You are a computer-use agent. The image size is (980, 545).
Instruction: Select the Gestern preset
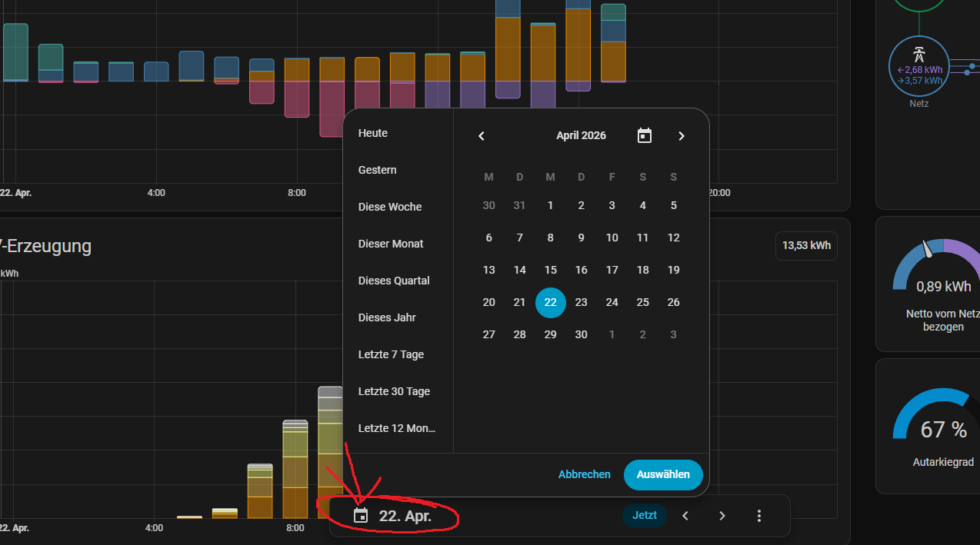coord(378,170)
